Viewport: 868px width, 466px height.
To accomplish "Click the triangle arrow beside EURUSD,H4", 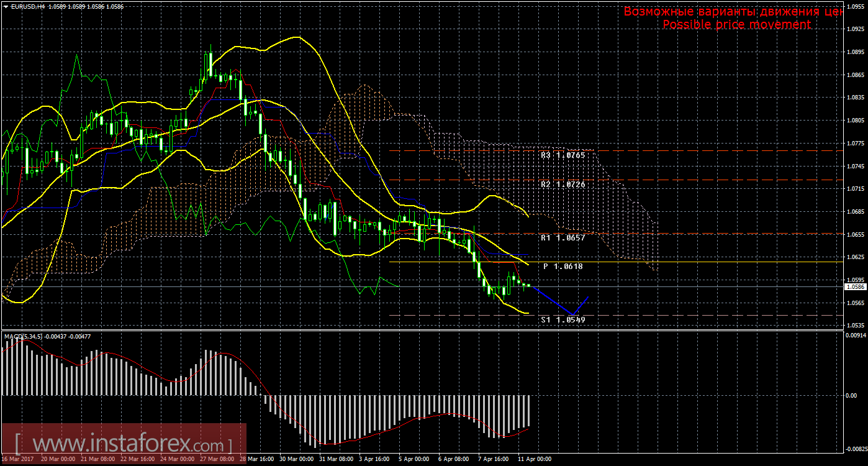I will tap(6, 6).
